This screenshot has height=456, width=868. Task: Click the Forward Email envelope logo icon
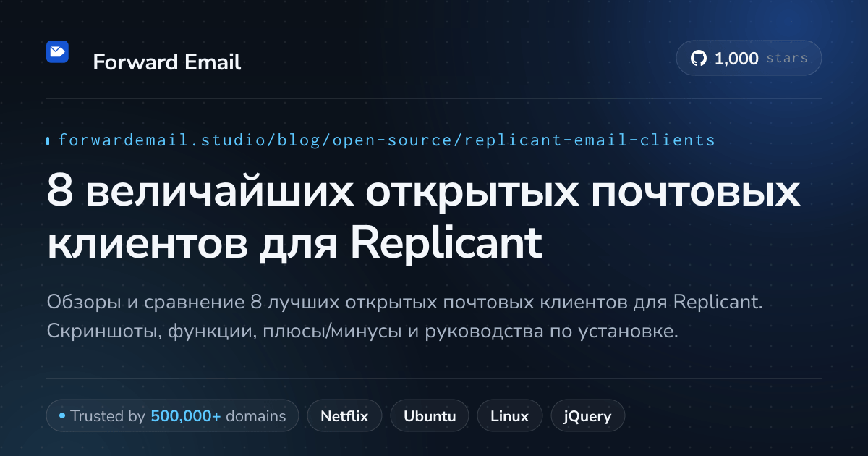click(57, 51)
